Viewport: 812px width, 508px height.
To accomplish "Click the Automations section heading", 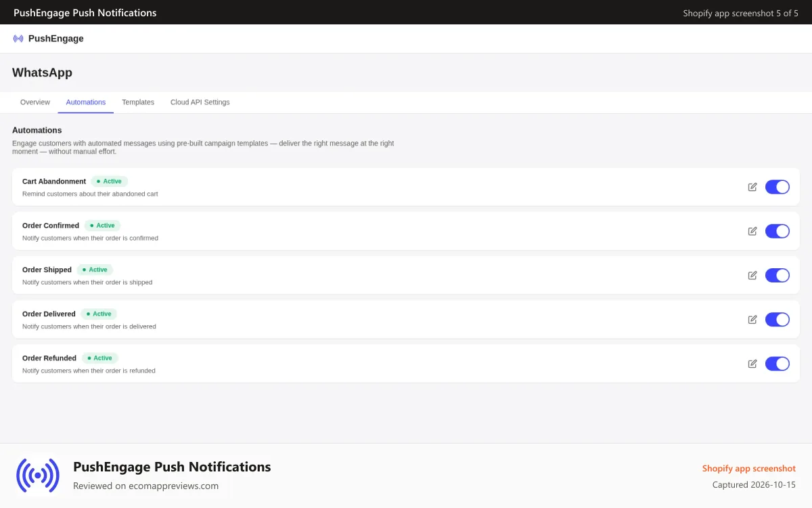I will coord(37,130).
